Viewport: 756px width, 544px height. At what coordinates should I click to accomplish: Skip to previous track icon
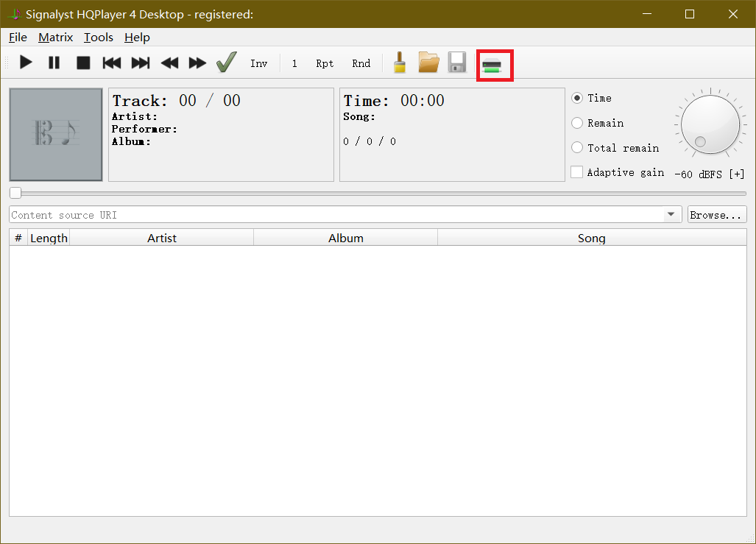click(112, 63)
